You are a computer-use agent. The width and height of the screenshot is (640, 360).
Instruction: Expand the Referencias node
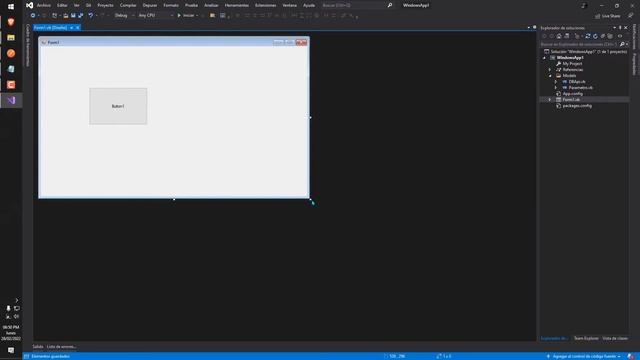coord(550,70)
